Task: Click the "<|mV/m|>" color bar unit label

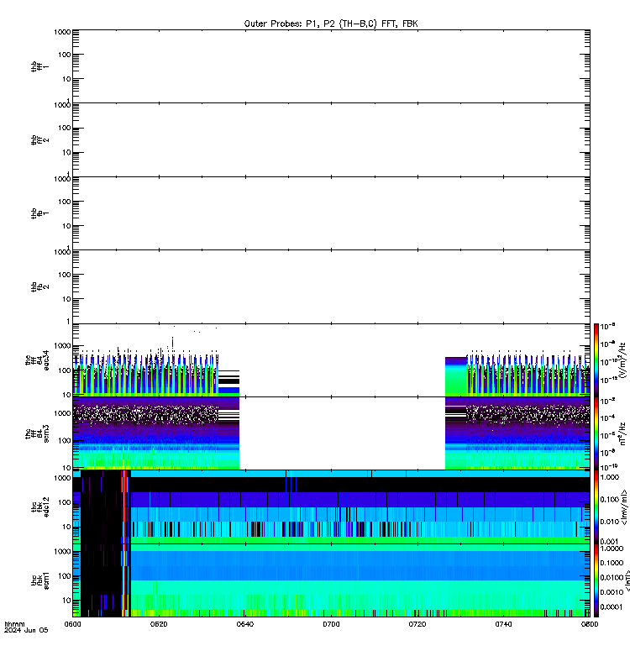Action: (625, 507)
